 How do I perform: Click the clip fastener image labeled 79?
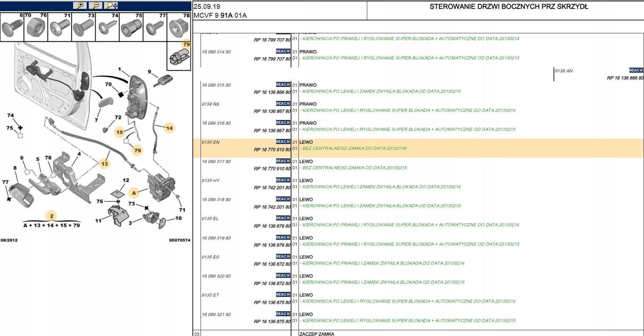pyautogui.click(x=179, y=56)
